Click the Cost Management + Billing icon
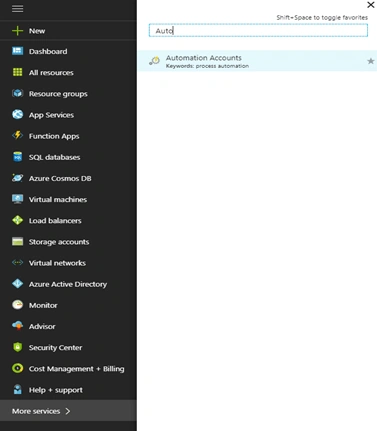Screen dimensions: 377x431 [17, 368]
